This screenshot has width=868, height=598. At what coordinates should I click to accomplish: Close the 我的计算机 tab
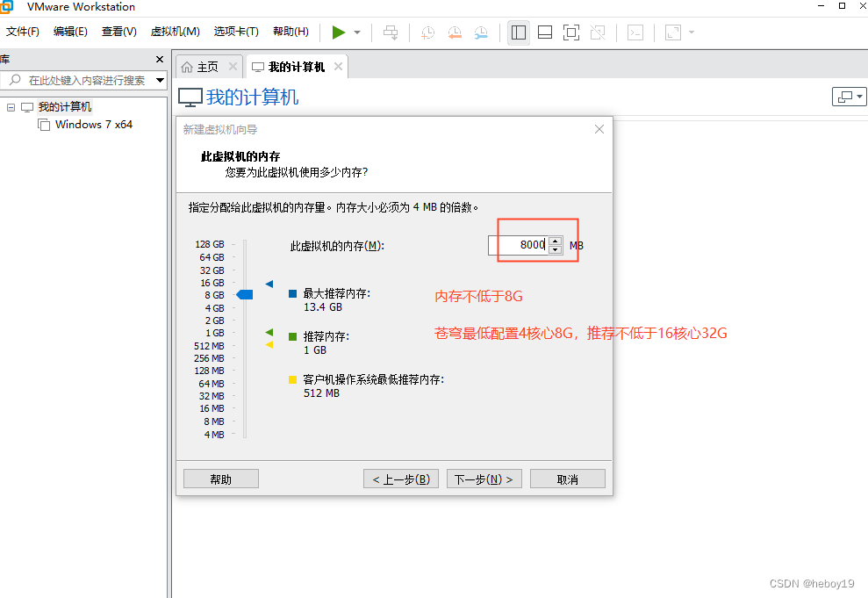click(x=338, y=67)
